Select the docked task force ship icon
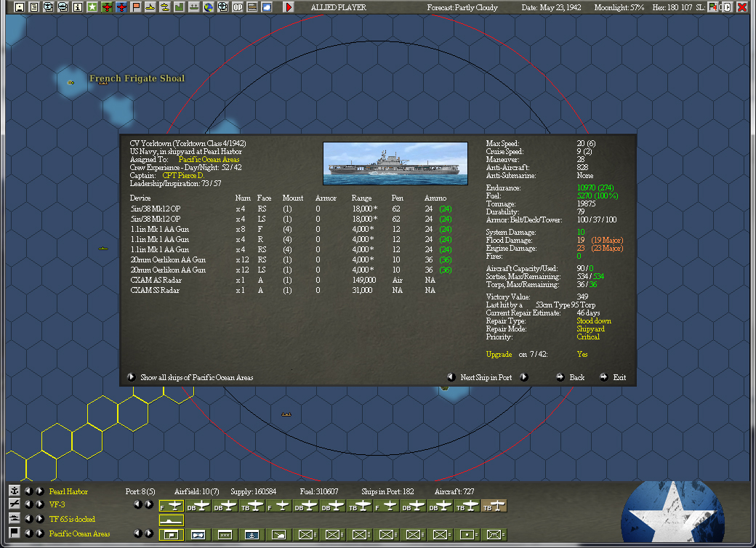Image resolution: width=756 pixels, height=548 pixels. [x=171, y=520]
